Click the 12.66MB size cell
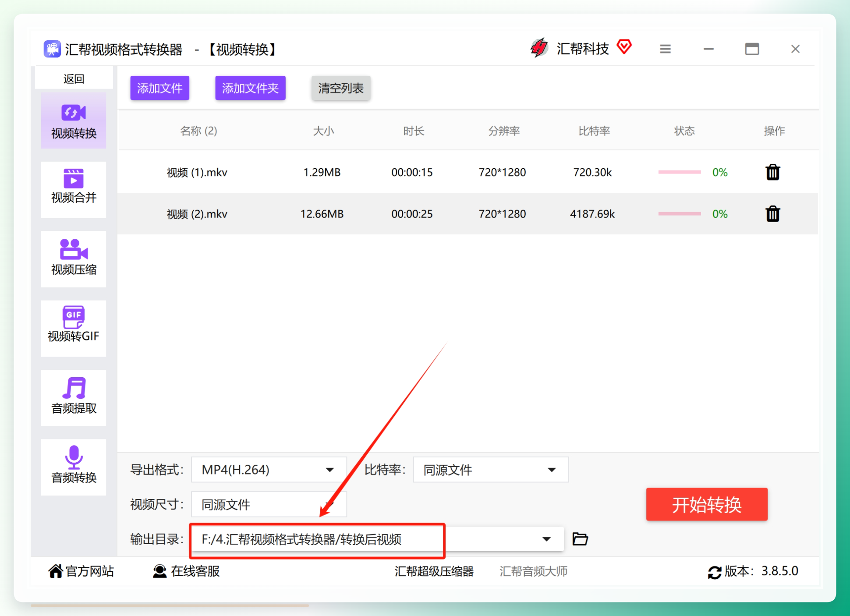This screenshot has width=850, height=616. [322, 214]
